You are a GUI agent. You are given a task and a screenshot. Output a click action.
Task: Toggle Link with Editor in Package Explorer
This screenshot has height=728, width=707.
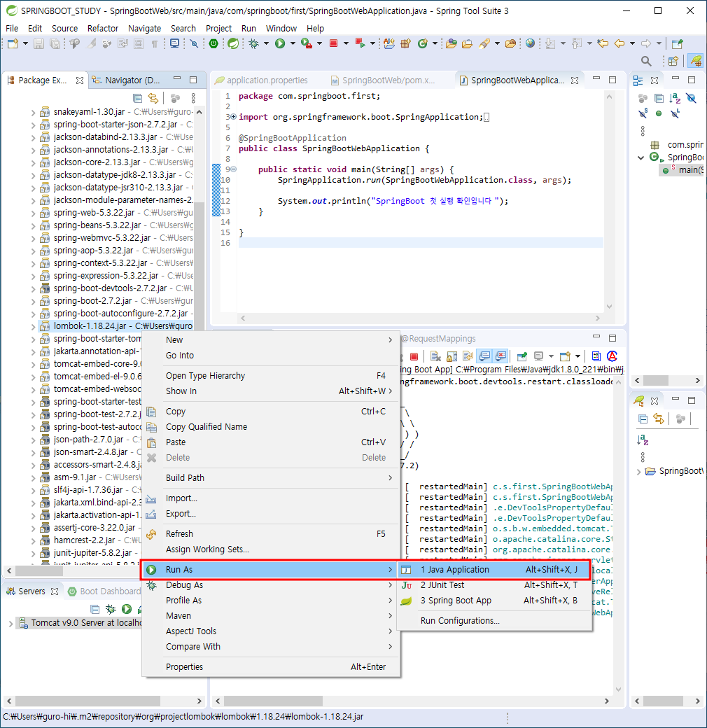(x=153, y=99)
